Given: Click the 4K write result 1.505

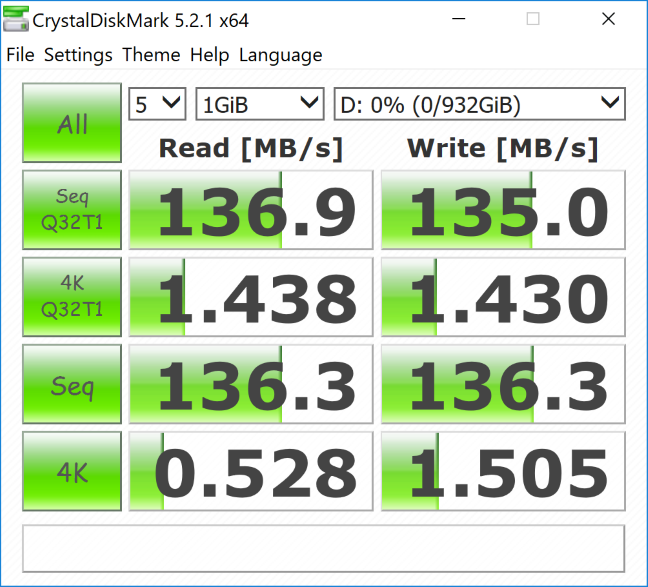Looking at the screenshot, I should 503,472.
